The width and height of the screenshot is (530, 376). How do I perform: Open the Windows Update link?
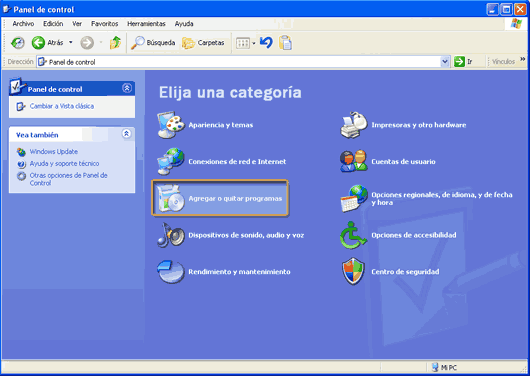coord(54,151)
